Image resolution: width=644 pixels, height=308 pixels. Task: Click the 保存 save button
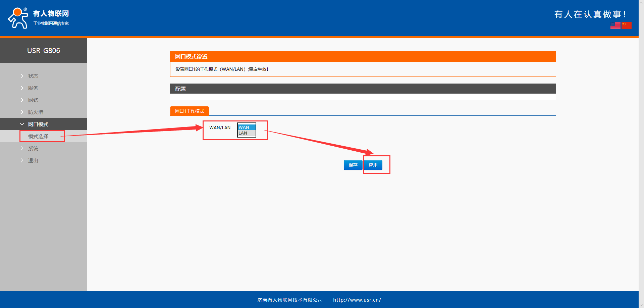coord(353,165)
